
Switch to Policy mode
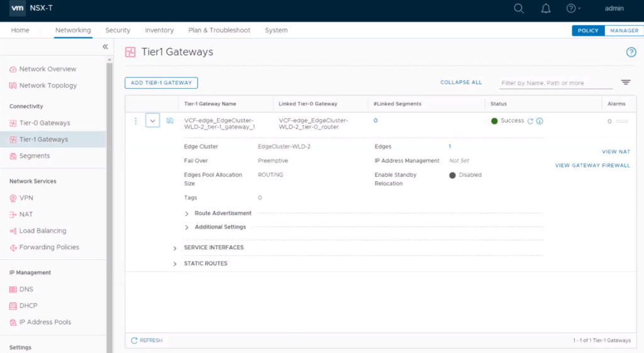coord(588,30)
